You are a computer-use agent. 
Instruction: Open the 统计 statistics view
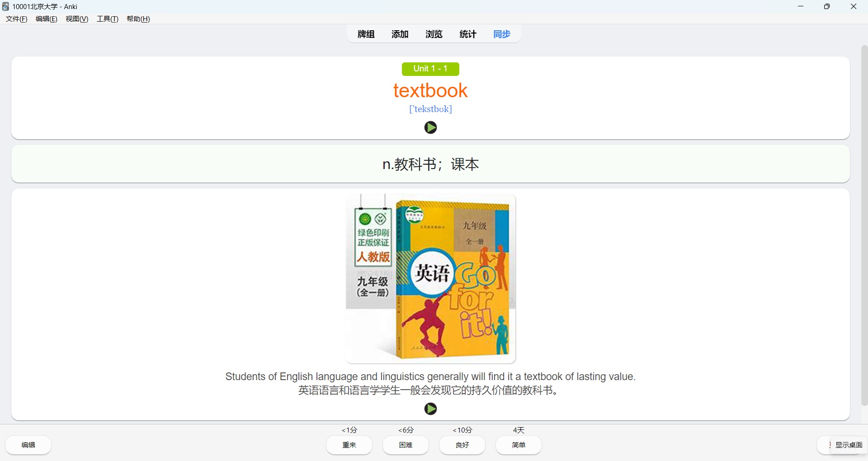point(468,34)
